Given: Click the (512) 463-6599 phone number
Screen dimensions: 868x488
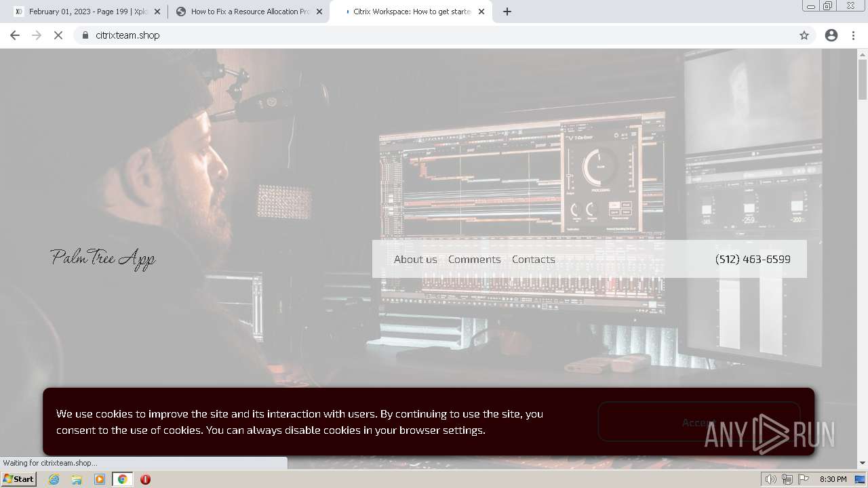Looking at the screenshot, I should (753, 259).
